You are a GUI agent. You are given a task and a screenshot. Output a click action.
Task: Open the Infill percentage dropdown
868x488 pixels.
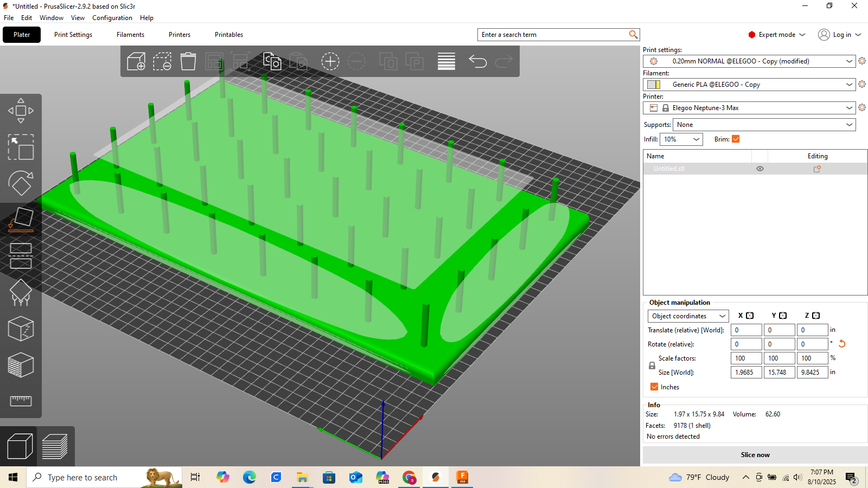coord(681,139)
